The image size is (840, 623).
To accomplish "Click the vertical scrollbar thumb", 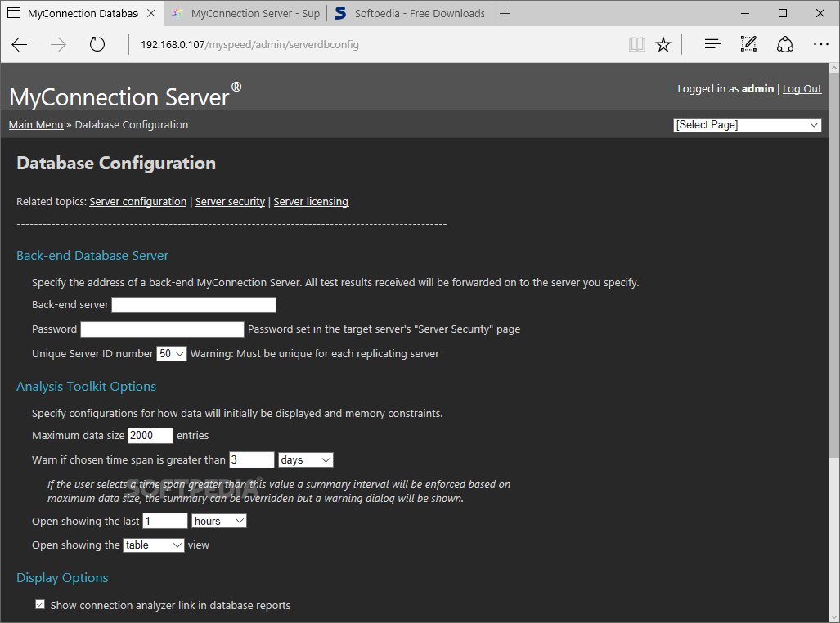I will coord(834,266).
